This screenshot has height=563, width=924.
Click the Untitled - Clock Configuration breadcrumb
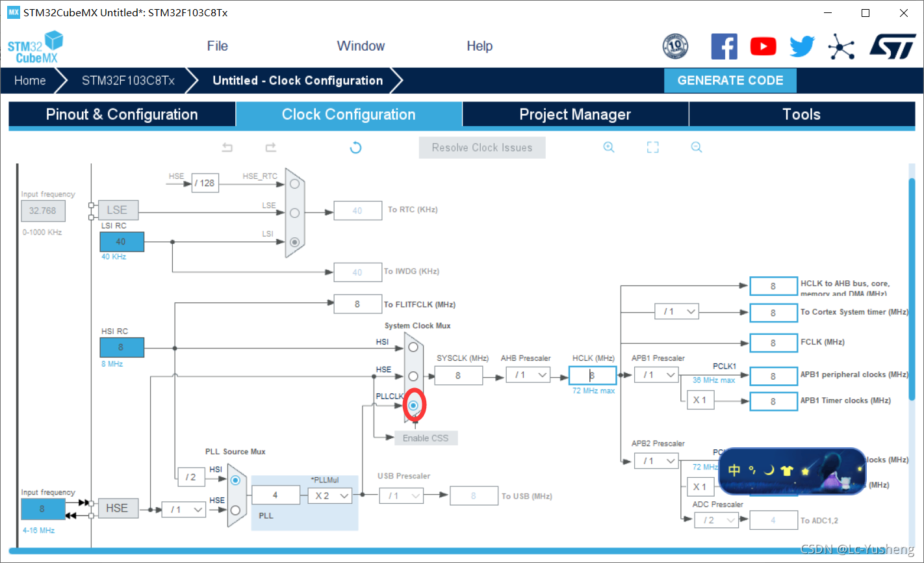pos(298,81)
